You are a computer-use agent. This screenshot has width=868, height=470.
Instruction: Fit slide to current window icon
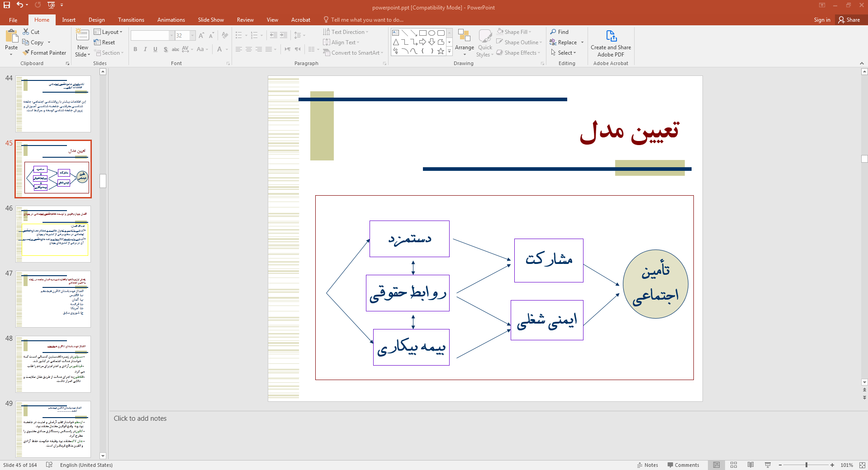click(x=862, y=465)
